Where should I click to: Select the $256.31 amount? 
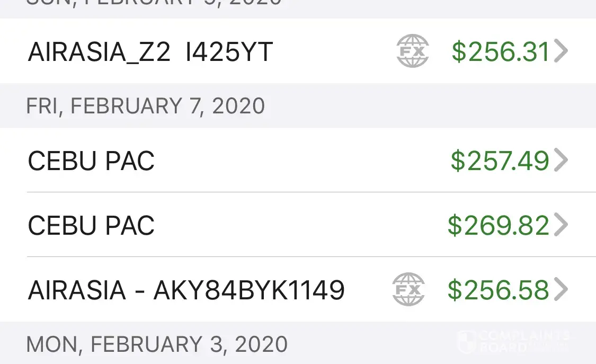pyautogui.click(x=500, y=52)
